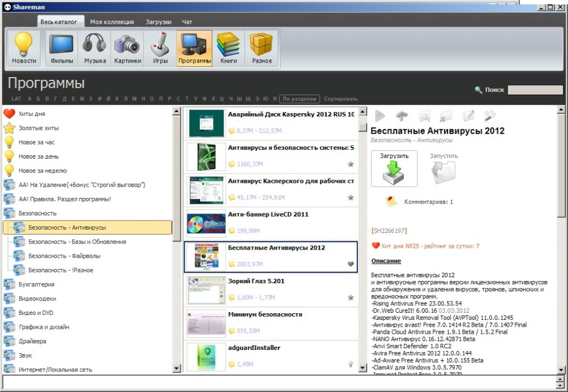Open the Музыка headphones category
Viewport: 568px width, 392px height.
pyautogui.click(x=94, y=48)
